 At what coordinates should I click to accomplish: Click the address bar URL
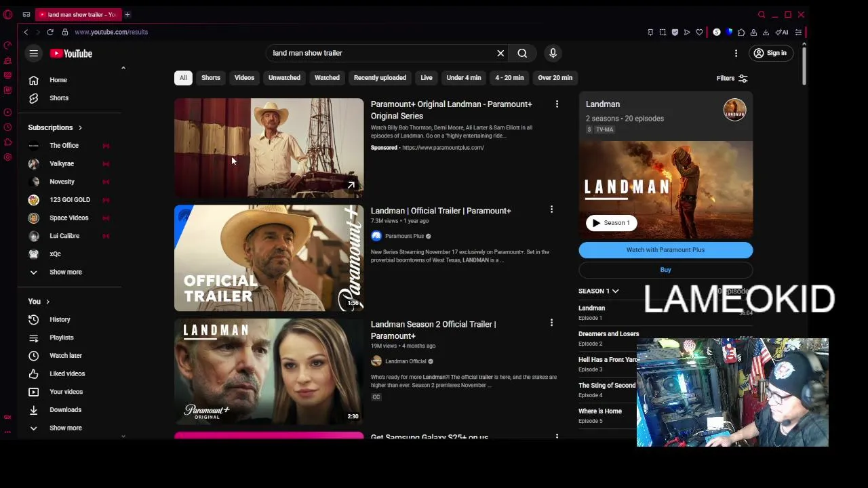click(111, 32)
